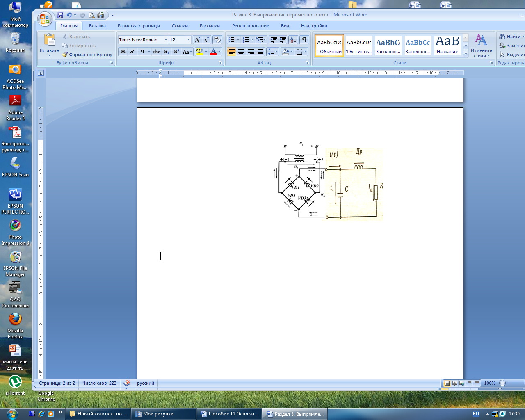Increase paragraph indent
Viewport: 525px width, 420px height.
tap(283, 40)
